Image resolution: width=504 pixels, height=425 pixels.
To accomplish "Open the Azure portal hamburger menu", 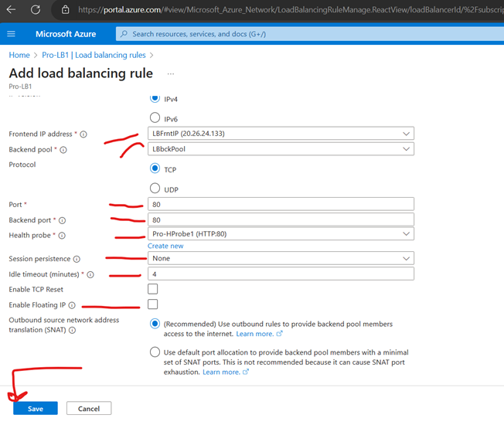I will click(12, 34).
